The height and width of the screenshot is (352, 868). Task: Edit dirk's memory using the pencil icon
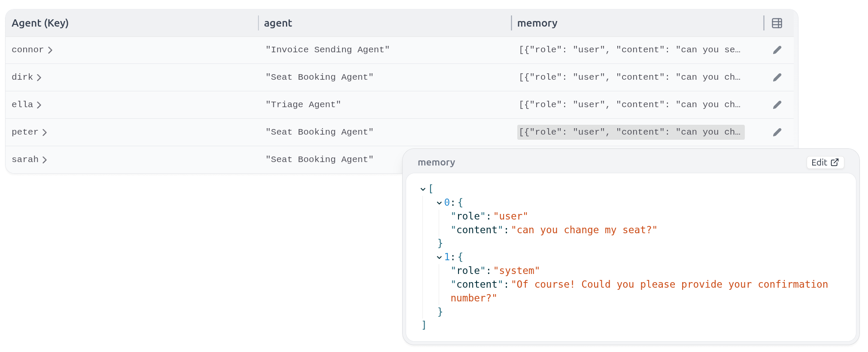(777, 77)
